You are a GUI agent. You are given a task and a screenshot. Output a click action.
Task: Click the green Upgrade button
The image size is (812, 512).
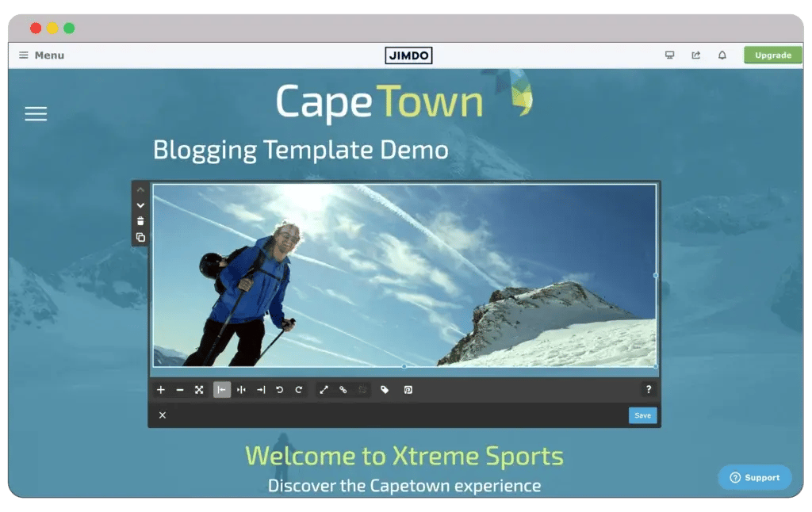pyautogui.click(x=772, y=55)
